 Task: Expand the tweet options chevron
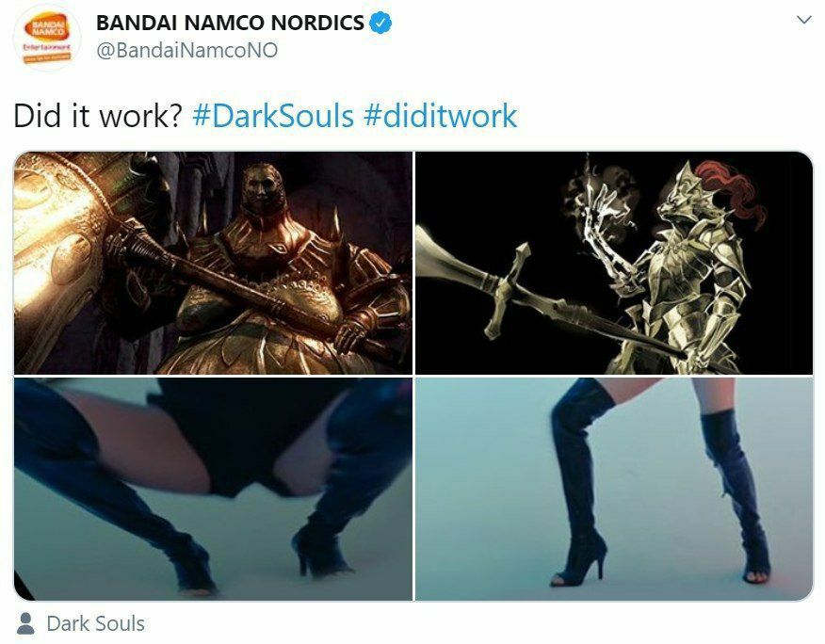[x=804, y=21]
